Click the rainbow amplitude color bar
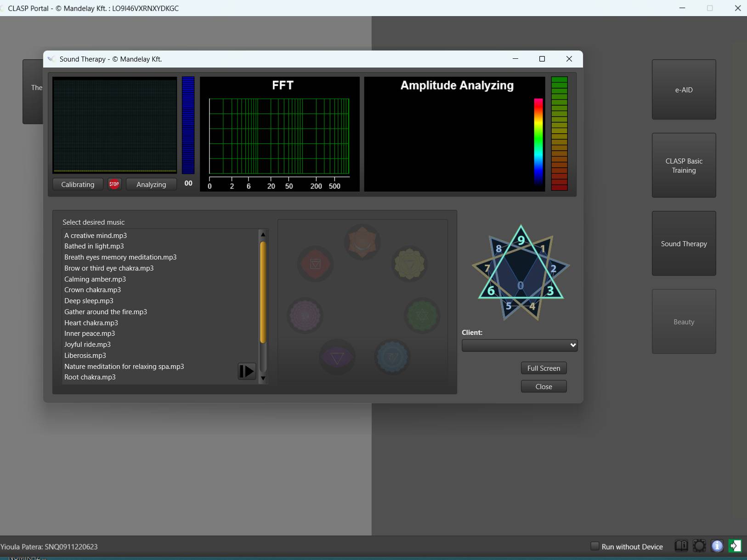The height and width of the screenshot is (560, 747). (538, 141)
